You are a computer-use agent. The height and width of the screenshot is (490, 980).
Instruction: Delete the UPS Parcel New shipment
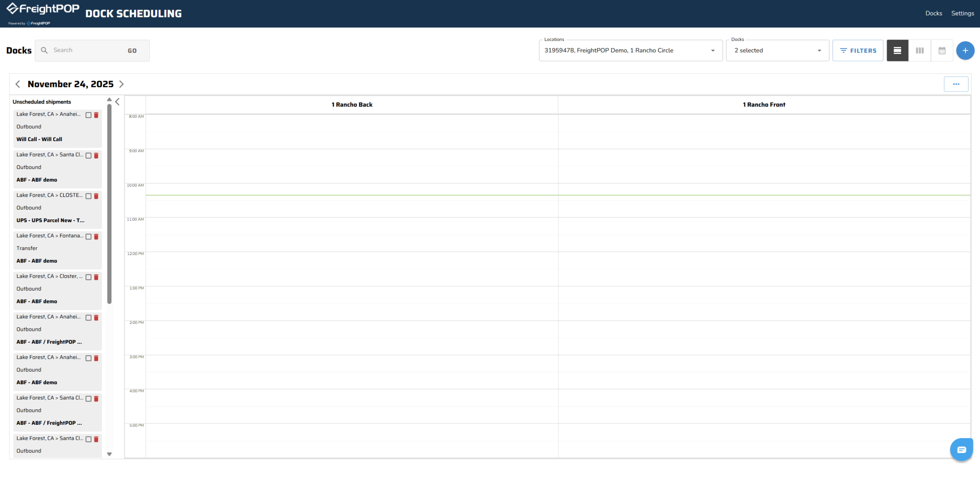tap(96, 196)
